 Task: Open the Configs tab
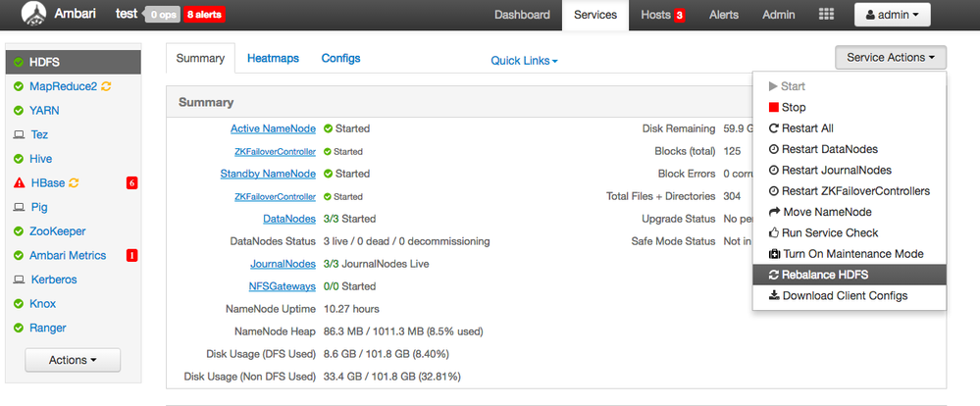(340, 59)
